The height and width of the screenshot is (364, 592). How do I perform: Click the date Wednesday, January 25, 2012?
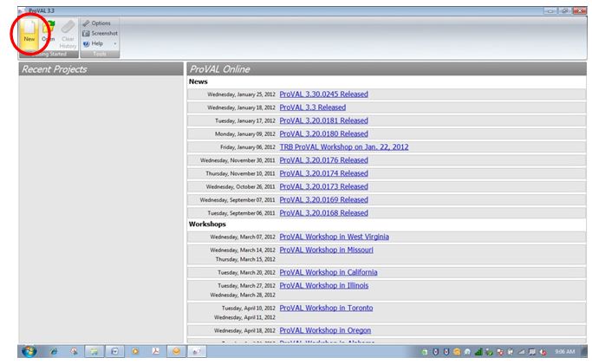click(x=241, y=94)
